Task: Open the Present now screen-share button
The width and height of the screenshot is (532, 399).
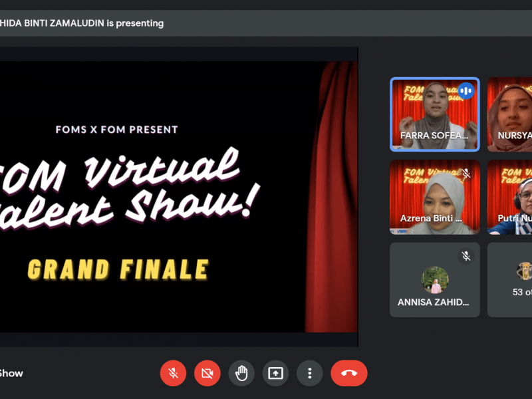Action: [x=275, y=373]
